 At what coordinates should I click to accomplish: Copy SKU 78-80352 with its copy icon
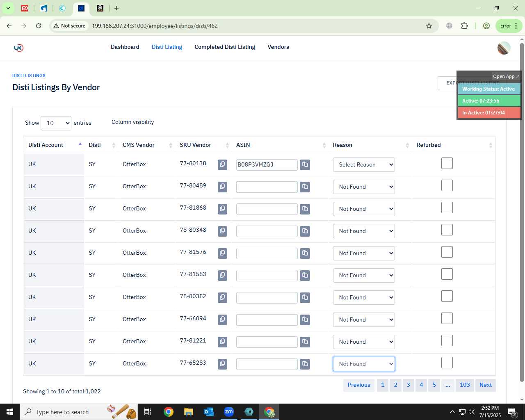pyautogui.click(x=222, y=297)
